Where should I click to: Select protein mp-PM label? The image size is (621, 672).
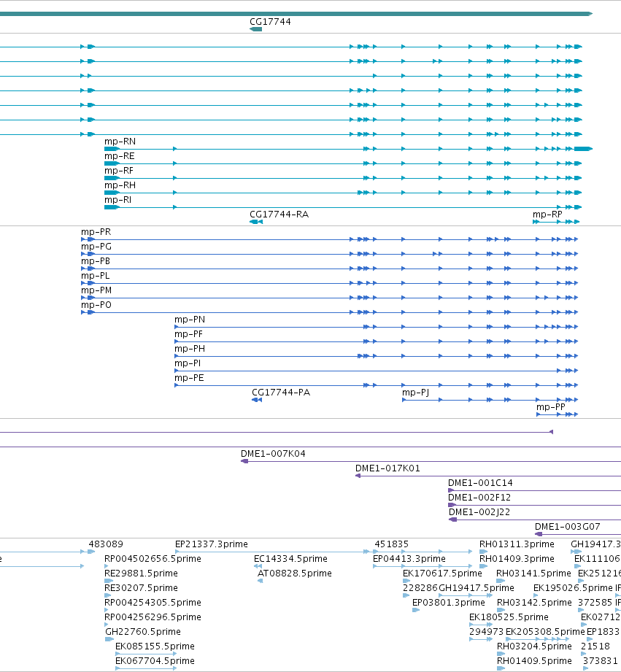(x=96, y=290)
